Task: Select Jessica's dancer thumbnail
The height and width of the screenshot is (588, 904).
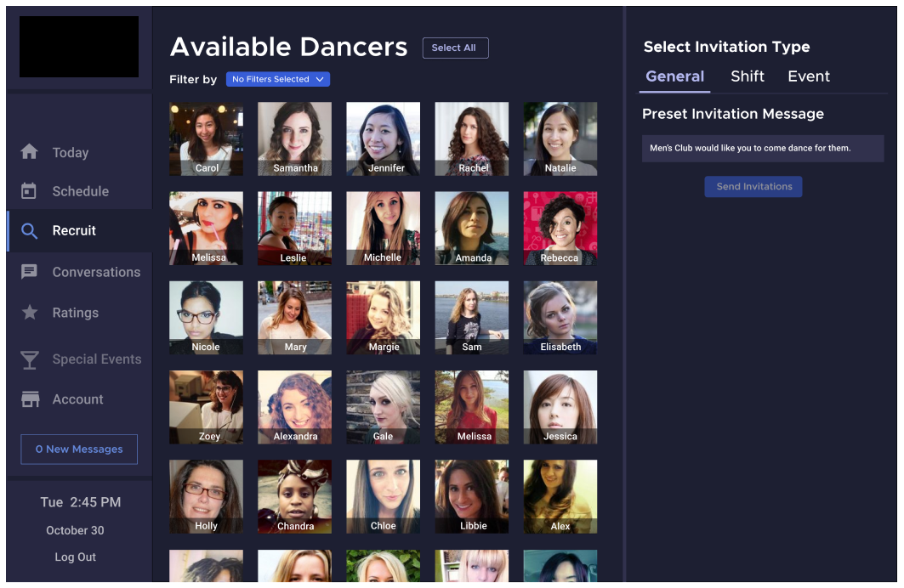Action: [560, 404]
